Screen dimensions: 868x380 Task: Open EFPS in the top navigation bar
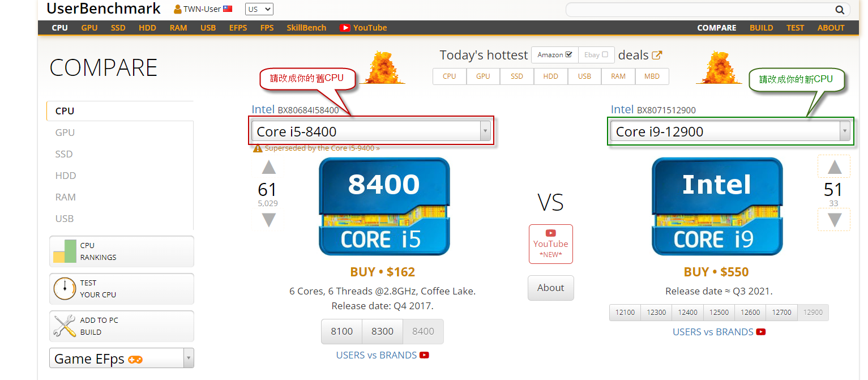click(x=238, y=28)
